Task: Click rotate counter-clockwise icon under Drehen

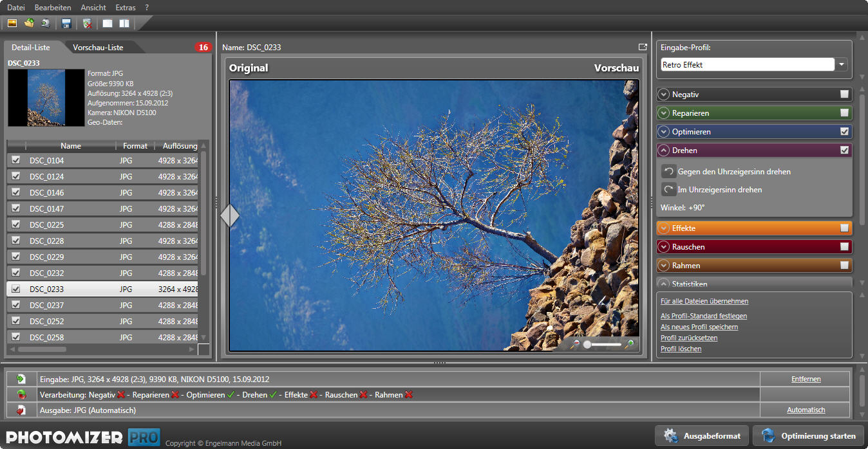Action: (669, 172)
